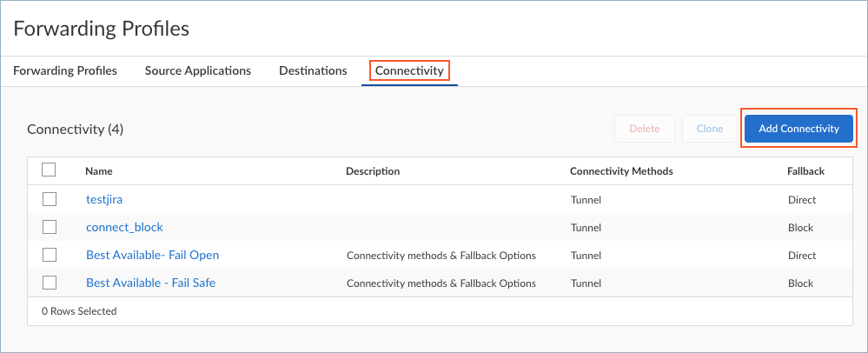Select the connect_block row checkbox
Viewport: 868px width, 353px height.
coord(50,227)
